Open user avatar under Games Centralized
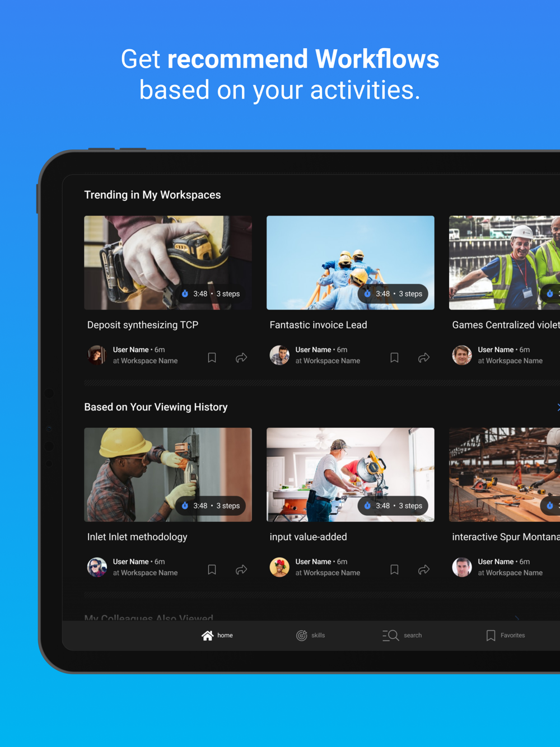 (462, 355)
